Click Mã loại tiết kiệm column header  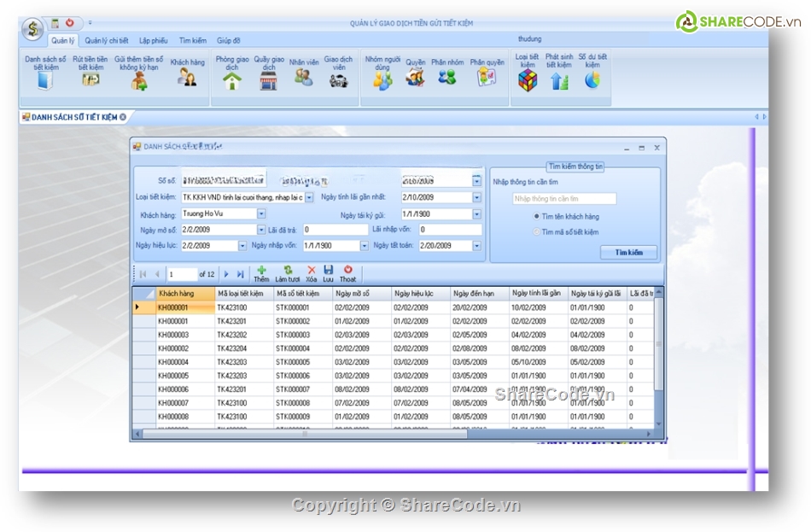pos(244,294)
